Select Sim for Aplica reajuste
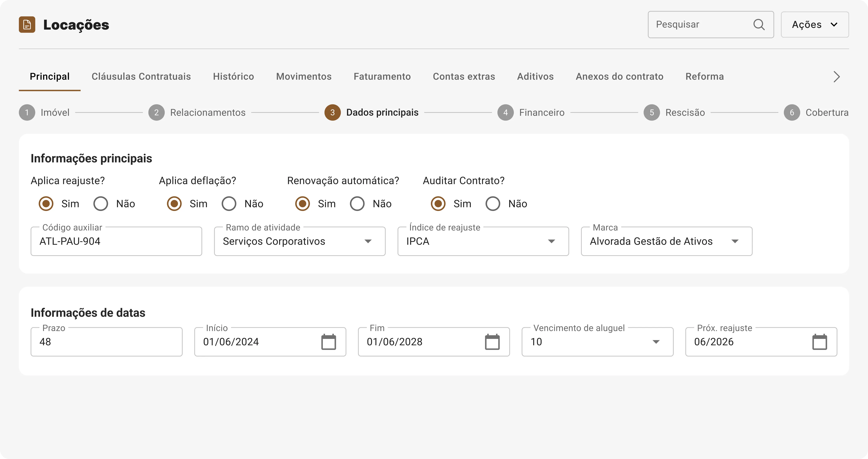This screenshot has height=459, width=868. (46, 204)
